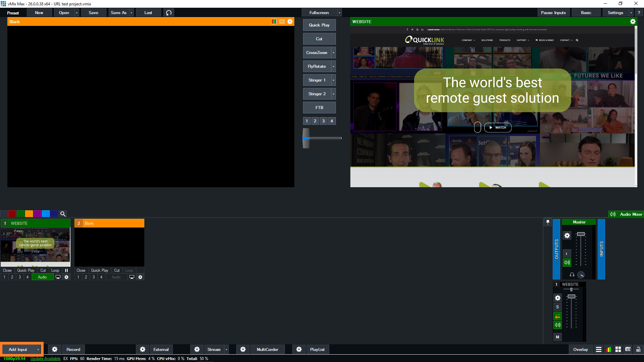644x362 pixels.
Task: Click Last in the preset bar
Action: 148,13
